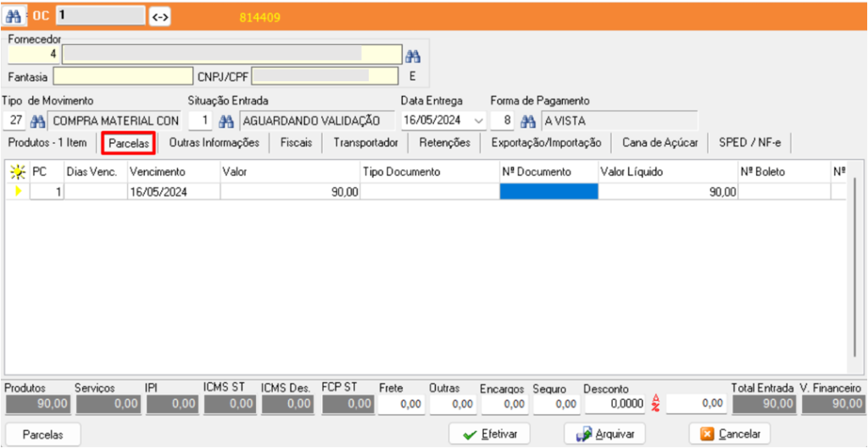Click the Cancelar button
Viewport: 868px width, 448px height.
point(729,434)
